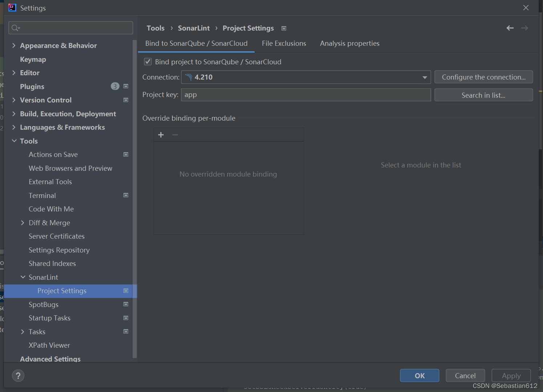Collapse the SonarLint node
The height and width of the screenshot is (392, 543).
coord(23,277)
